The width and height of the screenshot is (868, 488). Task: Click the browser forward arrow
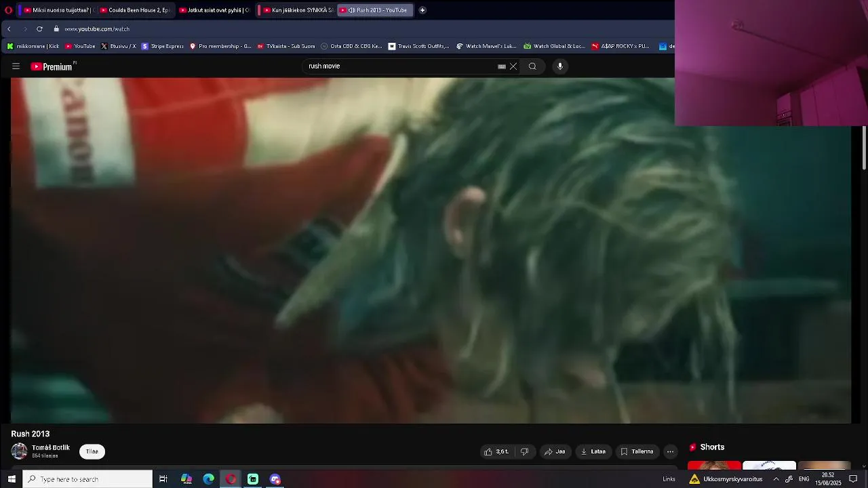point(25,29)
